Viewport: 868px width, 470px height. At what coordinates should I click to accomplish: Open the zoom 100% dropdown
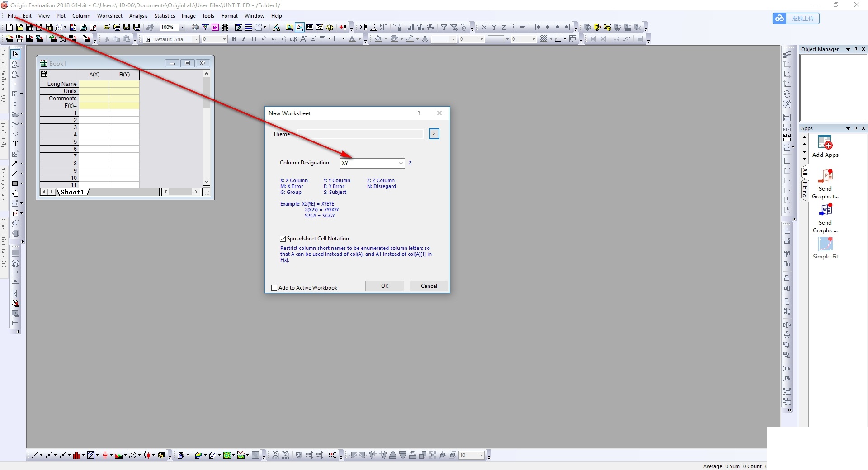tap(182, 27)
